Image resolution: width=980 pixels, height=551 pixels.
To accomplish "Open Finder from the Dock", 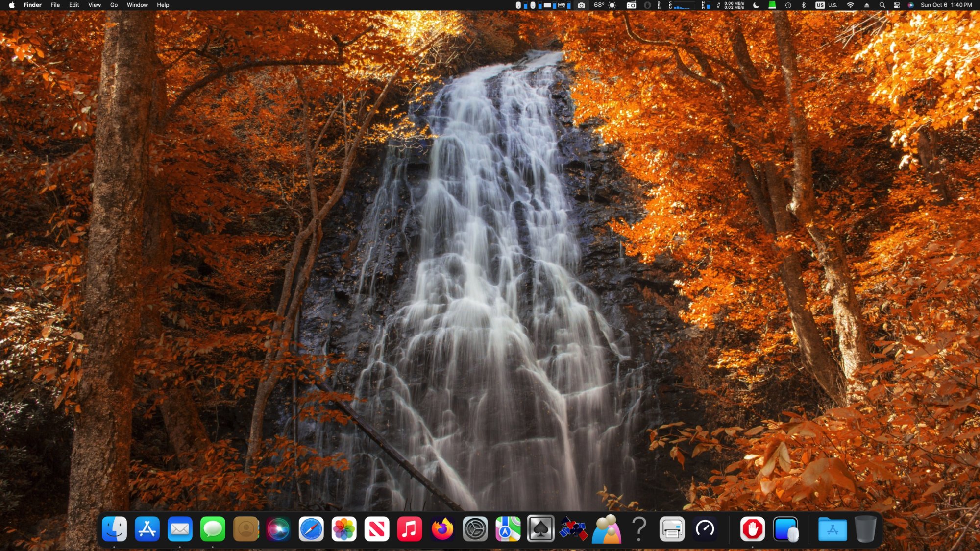I will click(x=114, y=529).
